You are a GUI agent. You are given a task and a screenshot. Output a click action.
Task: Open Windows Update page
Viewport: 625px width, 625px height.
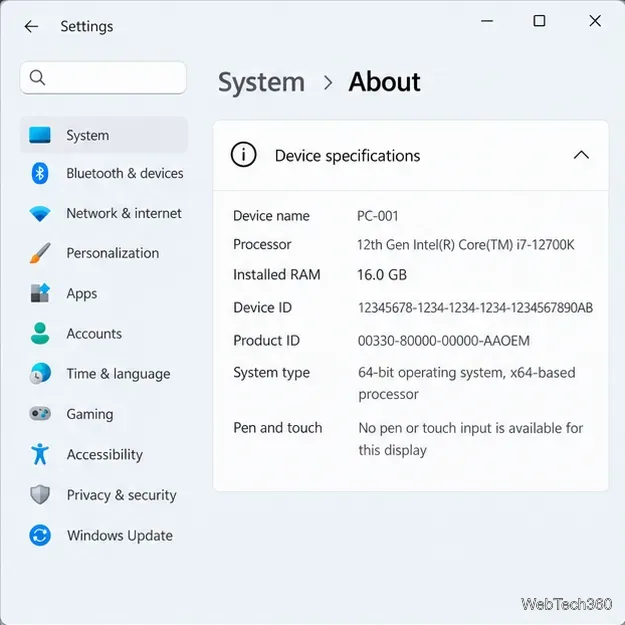tap(104, 535)
